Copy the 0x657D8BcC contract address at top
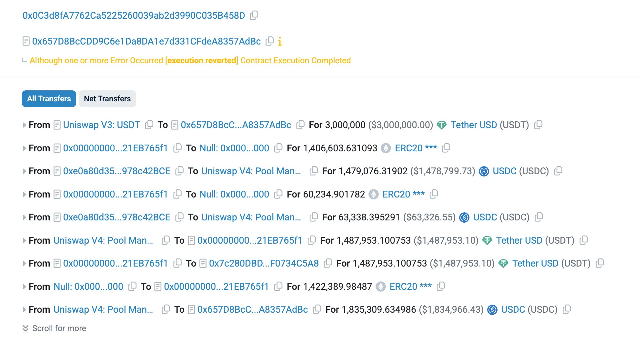Screen dimensions: 644x344 (x=270, y=41)
